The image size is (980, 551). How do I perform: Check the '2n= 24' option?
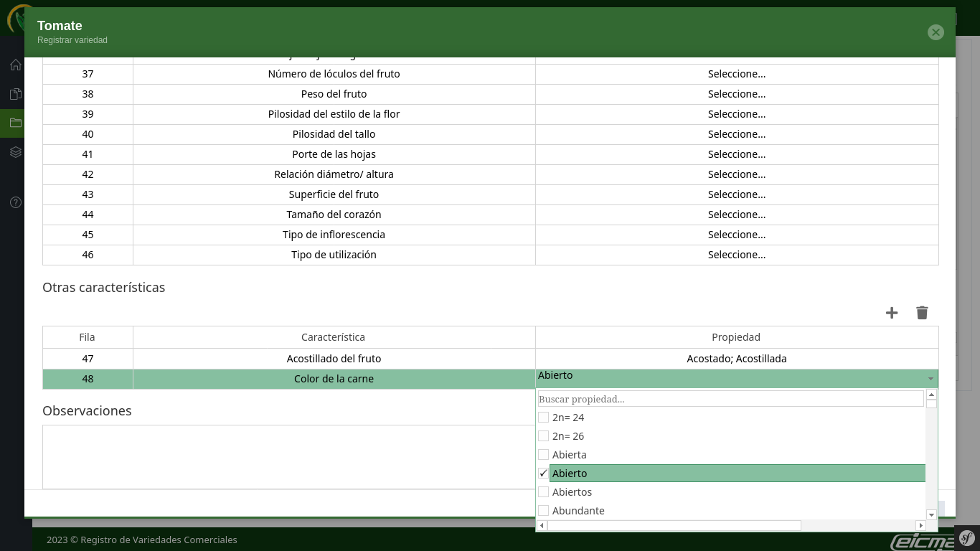click(x=544, y=418)
